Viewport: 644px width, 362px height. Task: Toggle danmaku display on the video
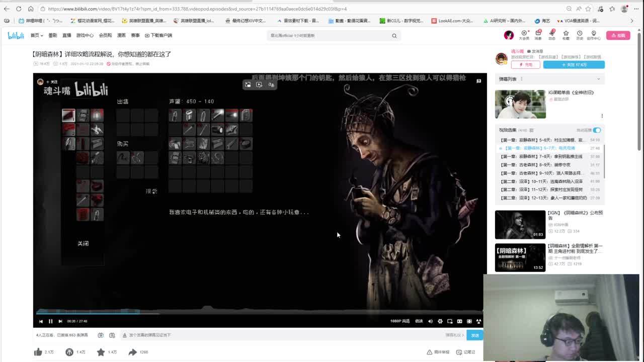101,335
